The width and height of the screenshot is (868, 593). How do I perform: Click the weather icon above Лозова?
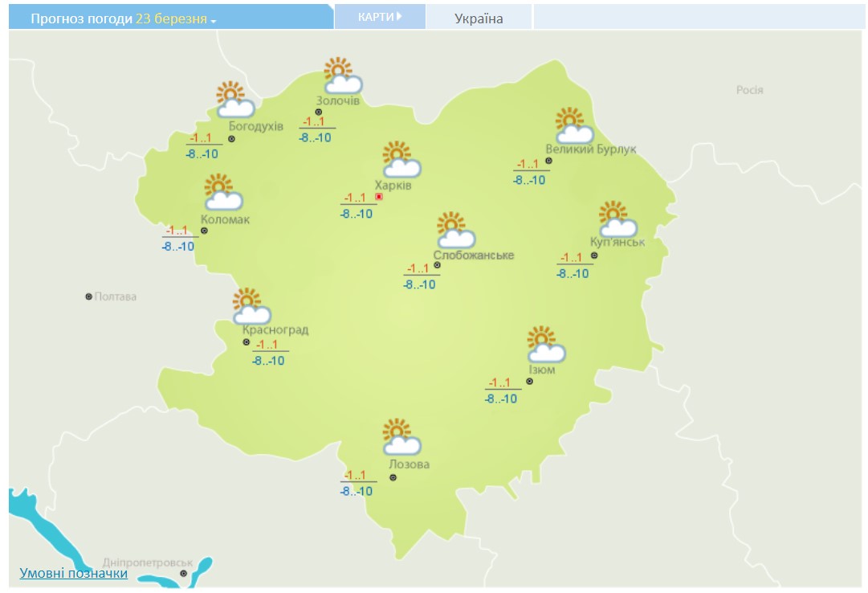[401, 436]
